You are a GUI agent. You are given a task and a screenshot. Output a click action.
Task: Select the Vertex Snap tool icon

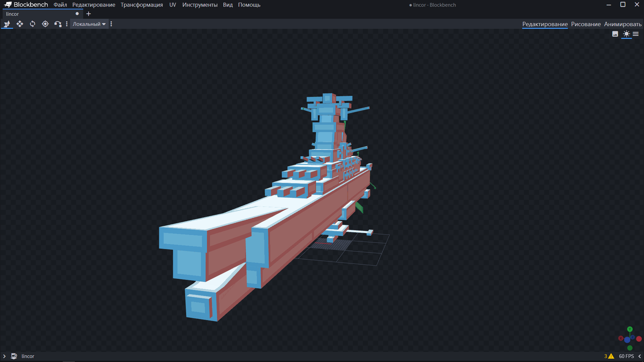point(58,24)
